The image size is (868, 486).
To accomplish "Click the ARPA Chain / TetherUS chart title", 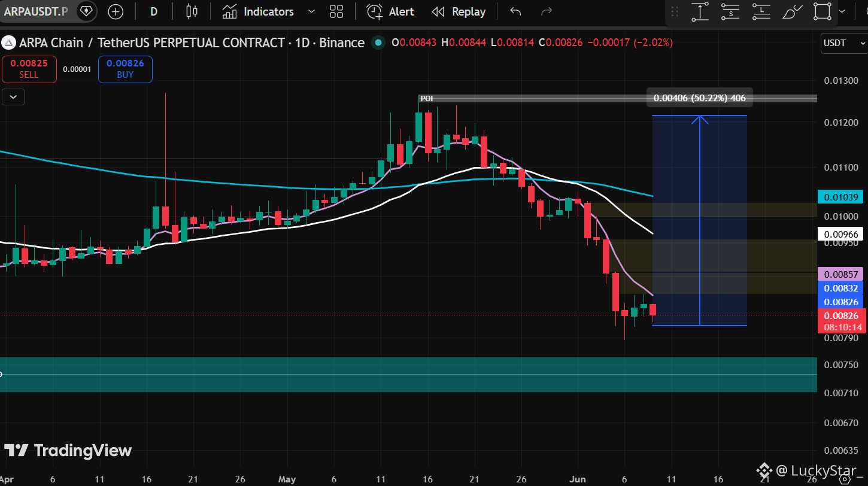I will (192, 43).
